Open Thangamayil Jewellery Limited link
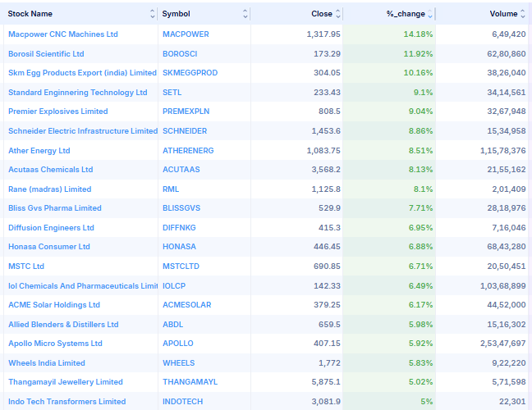This screenshot has height=410, width=532. (x=66, y=383)
